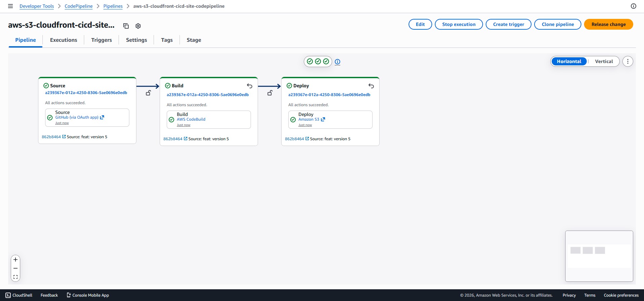Select the Pipeline tab
Screen dimensions: 644x301
tap(26, 40)
